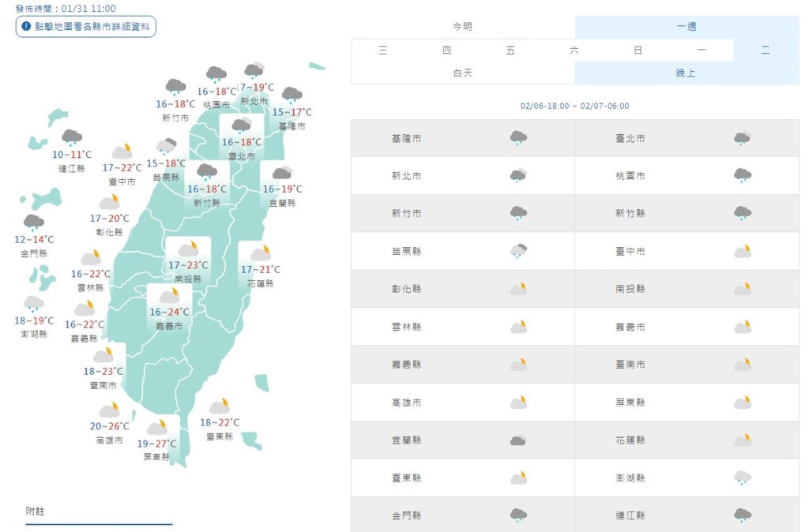Click the rain icon in 苗栗縣 table row
Viewport: 809px width, 532px height.
click(x=518, y=251)
